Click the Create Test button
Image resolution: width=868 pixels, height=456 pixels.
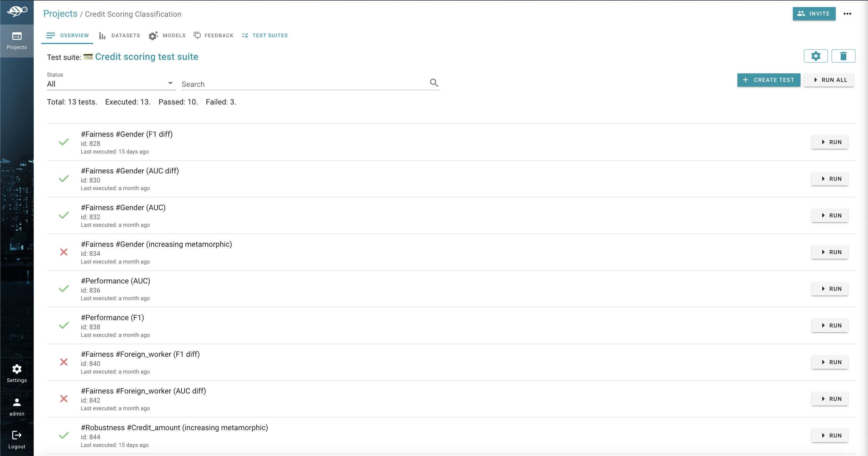[x=768, y=80]
